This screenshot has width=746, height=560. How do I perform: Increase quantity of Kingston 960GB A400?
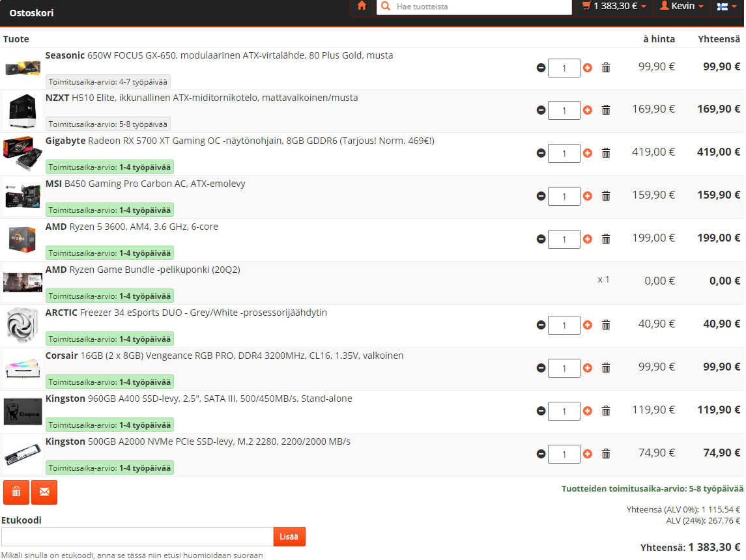click(x=588, y=411)
